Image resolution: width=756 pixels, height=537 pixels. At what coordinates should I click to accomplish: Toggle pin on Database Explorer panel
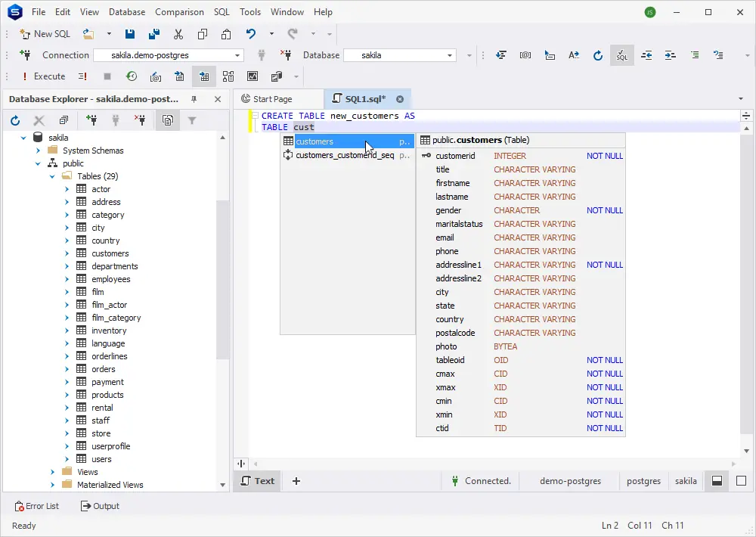(194, 99)
